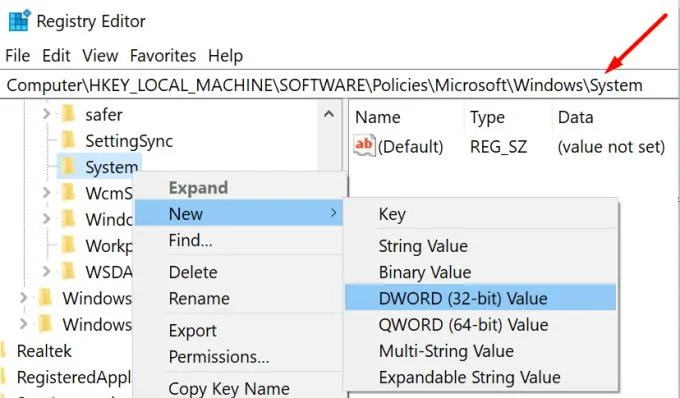This screenshot has width=680, height=398.
Task: Select the System key in tree
Action: pos(111,167)
